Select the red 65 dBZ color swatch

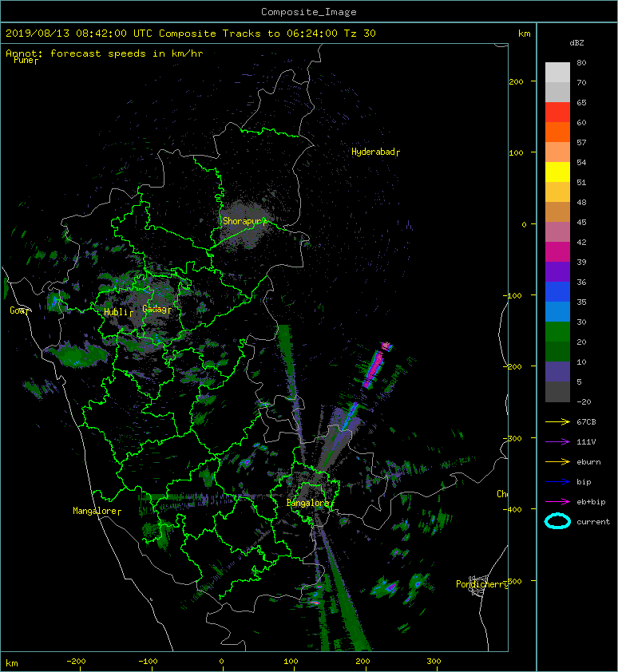pyautogui.click(x=557, y=112)
